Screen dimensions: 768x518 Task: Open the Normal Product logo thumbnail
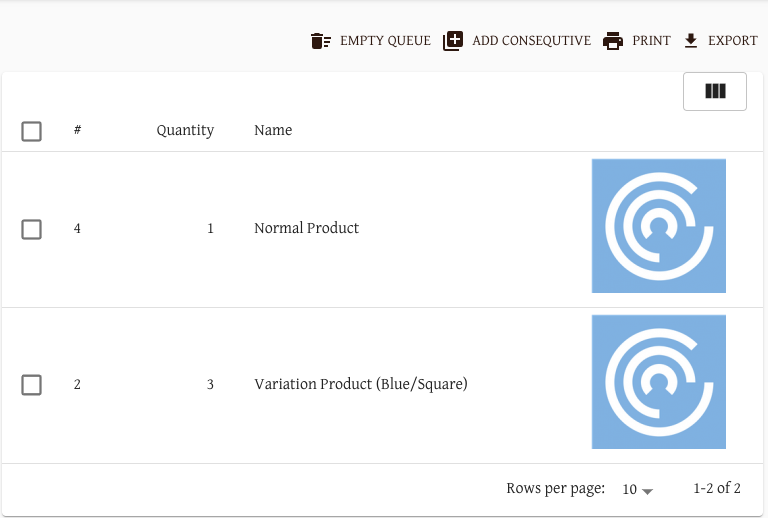coord(659,226)
